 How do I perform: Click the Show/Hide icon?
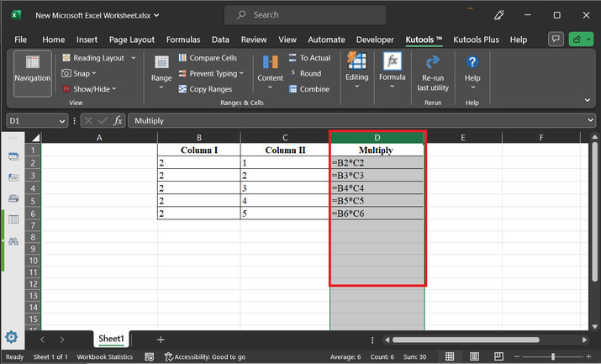(66, 89)
